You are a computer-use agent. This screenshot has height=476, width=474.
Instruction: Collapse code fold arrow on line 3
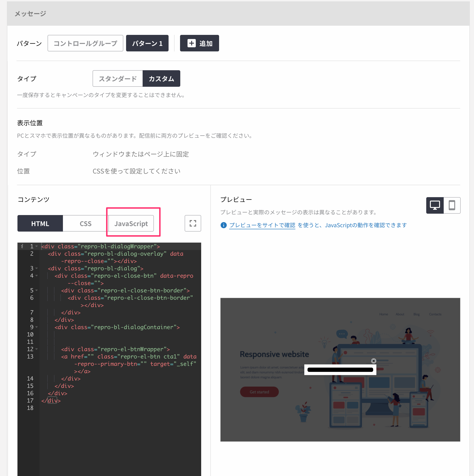tap(37, 268)
